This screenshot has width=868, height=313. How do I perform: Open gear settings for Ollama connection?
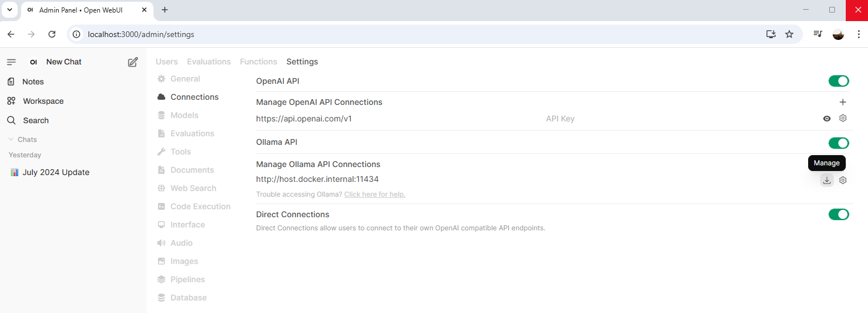[843, 180]
